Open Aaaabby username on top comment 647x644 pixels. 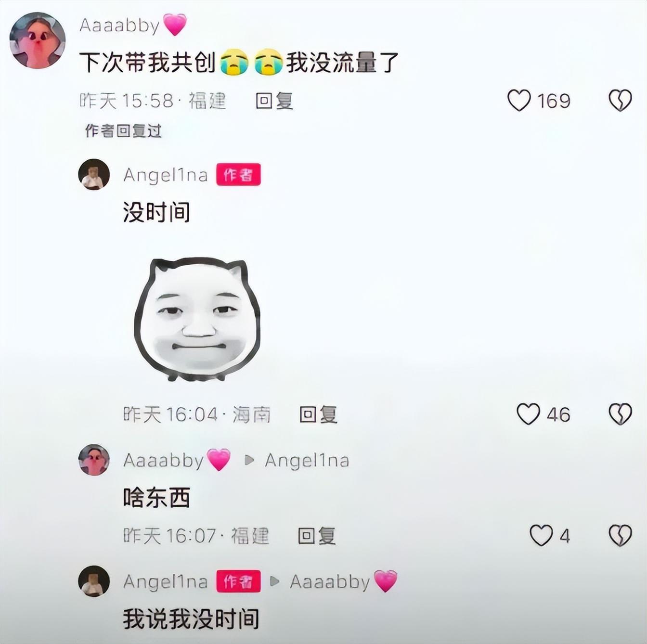[x=119, y=25]
